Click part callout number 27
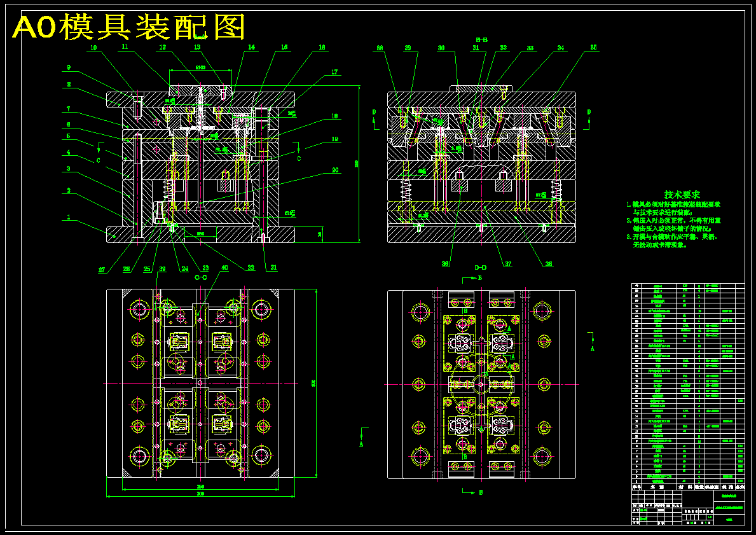The image size is (756, 535). point(102,270)
